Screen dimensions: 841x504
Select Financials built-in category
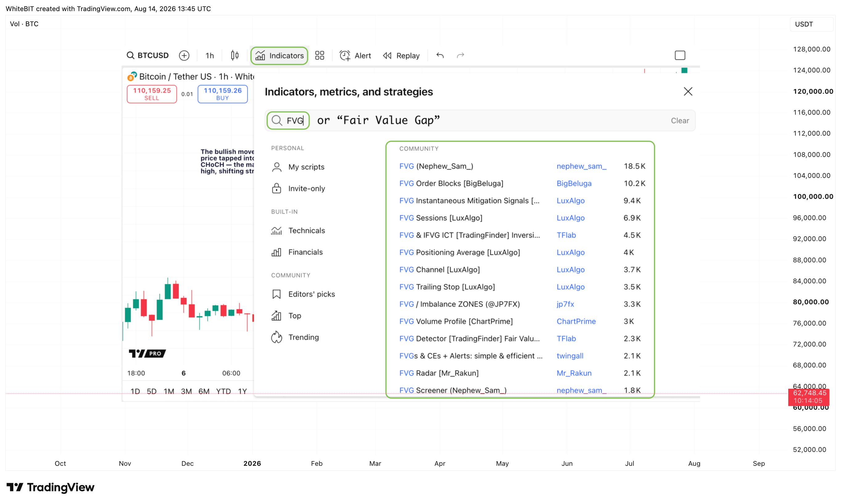point(297,252)
